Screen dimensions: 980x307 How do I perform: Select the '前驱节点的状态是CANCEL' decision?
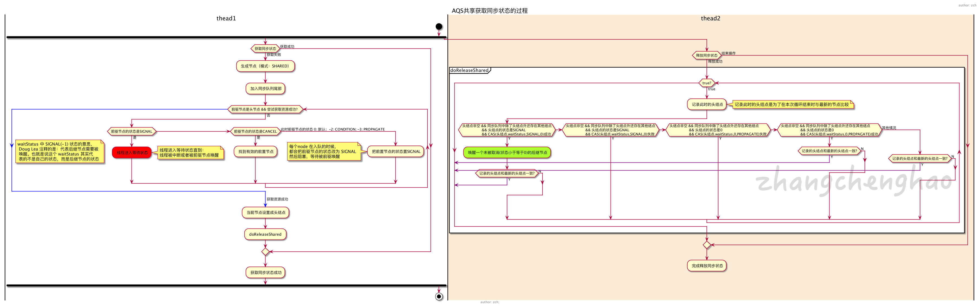point(255,131)
